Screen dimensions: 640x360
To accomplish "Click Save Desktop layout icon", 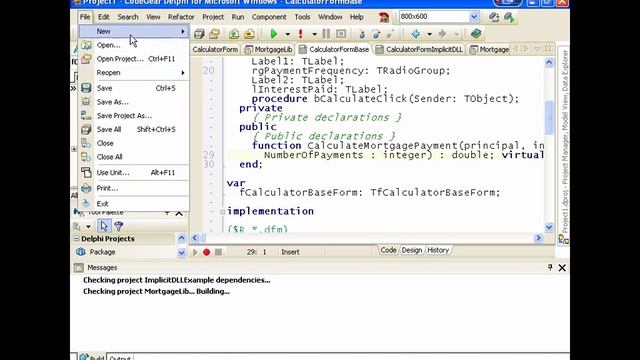I will pyautogui.click(x=494, y=17).
